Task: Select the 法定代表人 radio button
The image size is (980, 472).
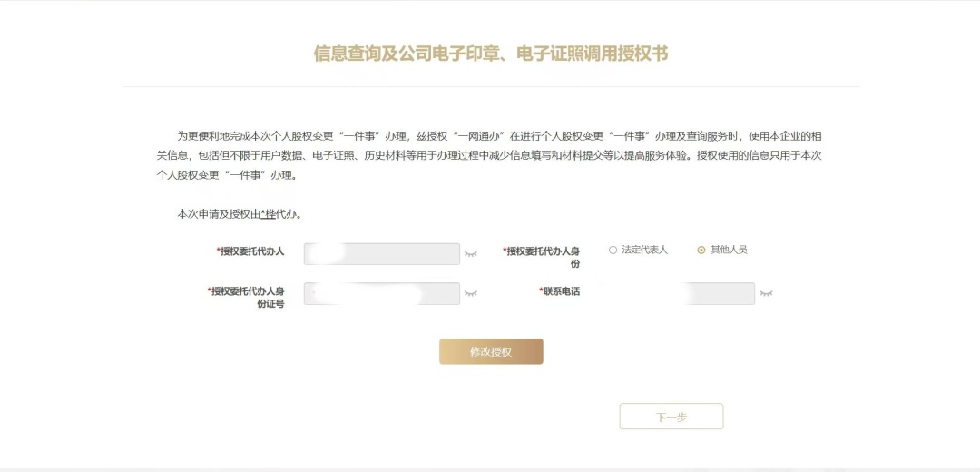Action: coord(613,250)
